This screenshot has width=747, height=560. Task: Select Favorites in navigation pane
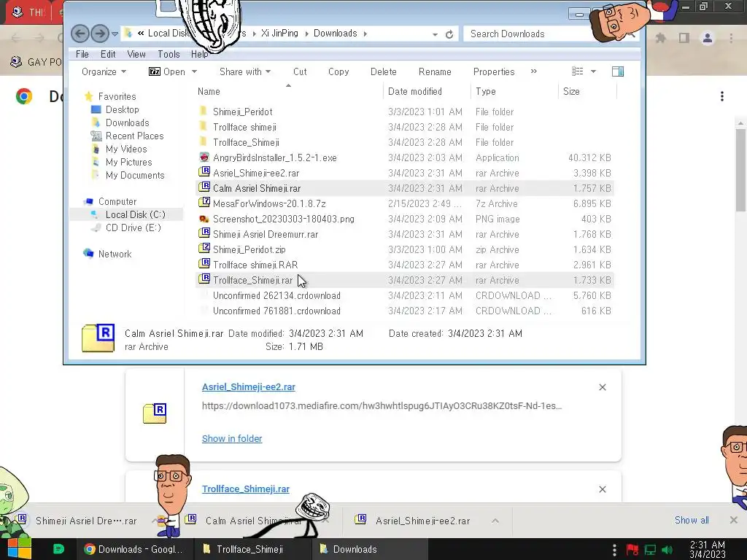[x=117, y=97]
